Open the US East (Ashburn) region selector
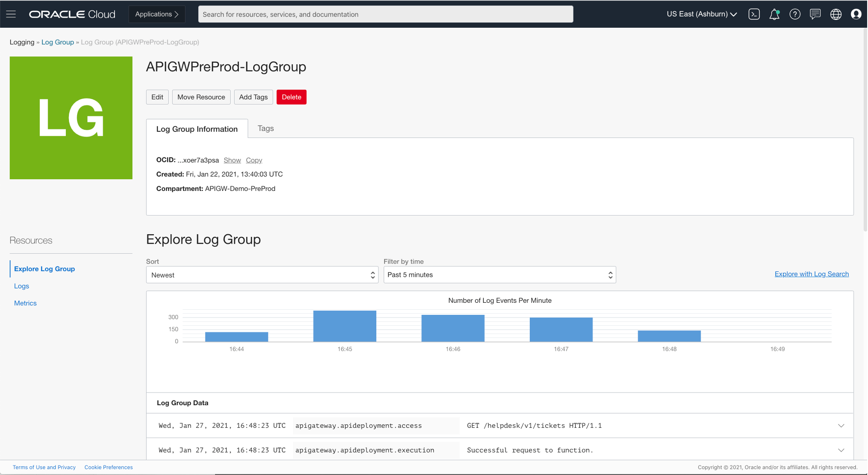This screenshot has width=868, height=475. [x=701, y=14]
